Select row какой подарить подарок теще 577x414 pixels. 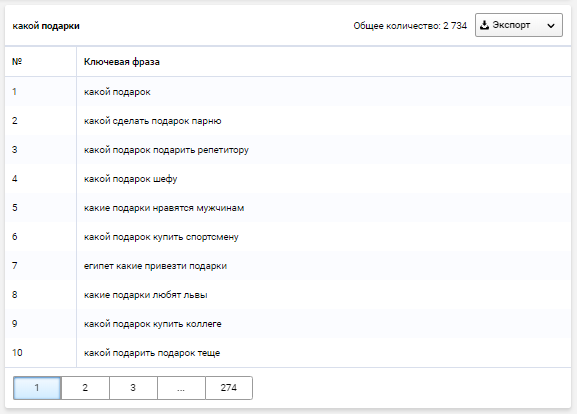click(288, 353)
